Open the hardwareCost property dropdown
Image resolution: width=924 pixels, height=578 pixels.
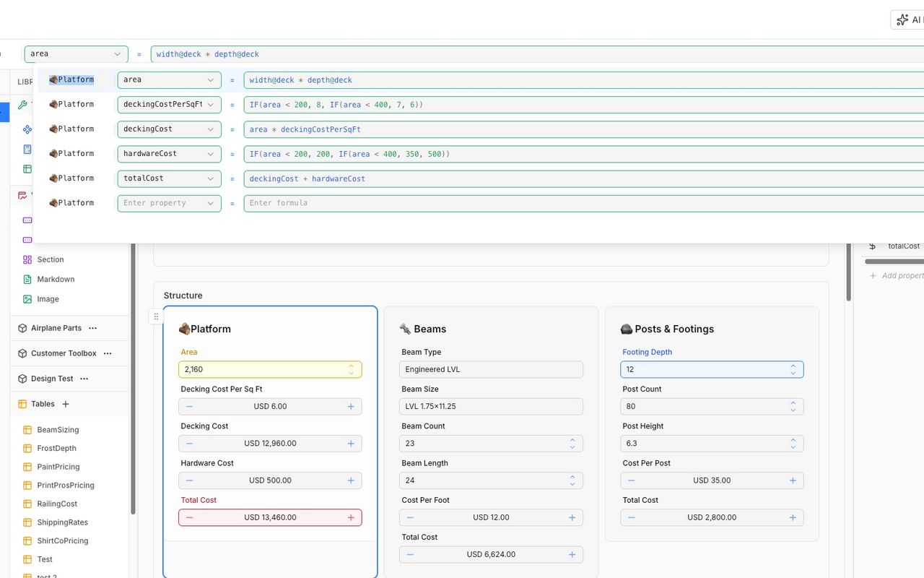click(x=169, y=154)
